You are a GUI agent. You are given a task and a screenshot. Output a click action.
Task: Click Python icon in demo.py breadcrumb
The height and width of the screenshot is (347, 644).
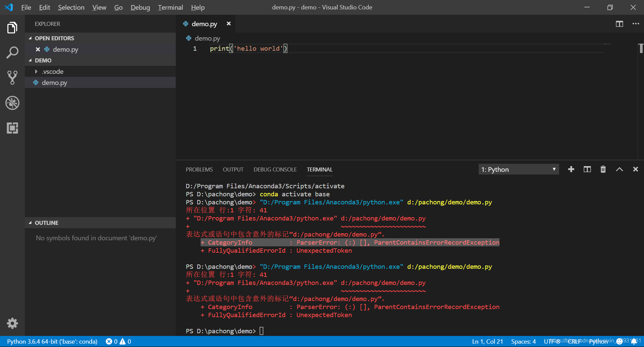[189, 38]
